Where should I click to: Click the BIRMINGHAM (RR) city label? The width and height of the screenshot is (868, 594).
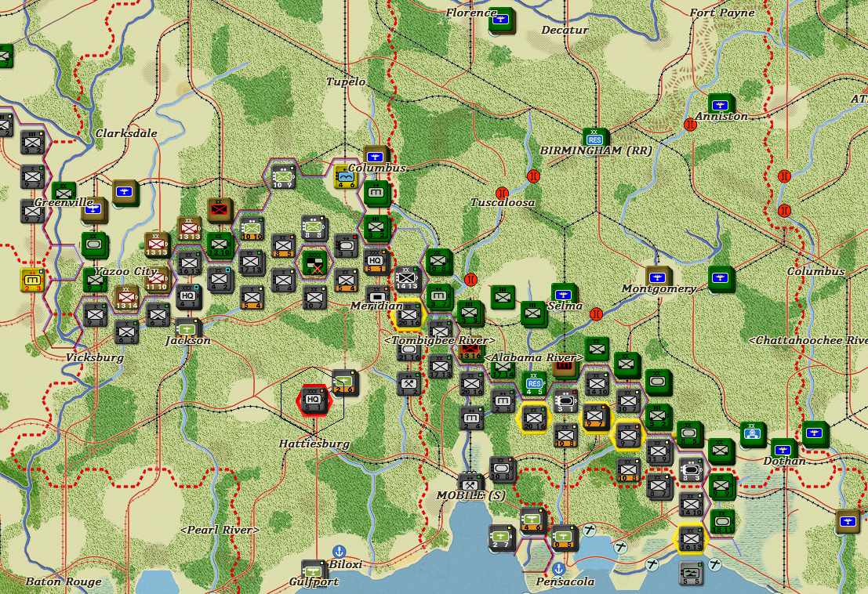click(x=596, y=150)
